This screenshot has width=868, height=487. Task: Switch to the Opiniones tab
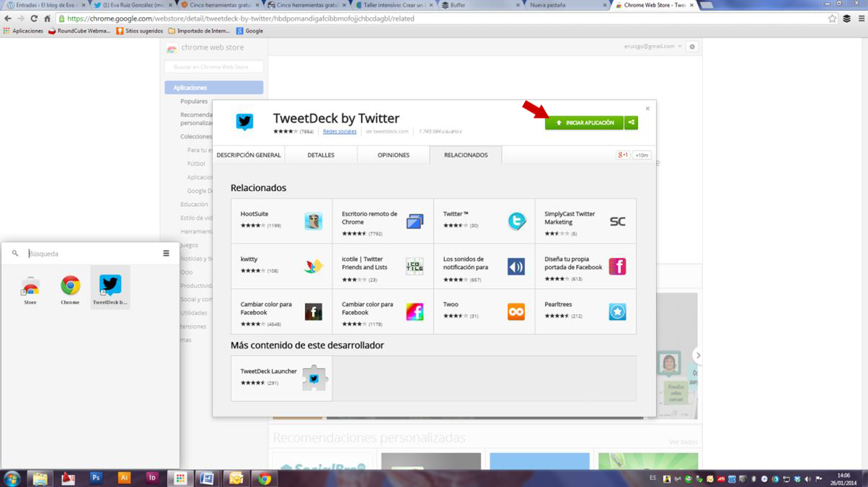tap(394, 155)
